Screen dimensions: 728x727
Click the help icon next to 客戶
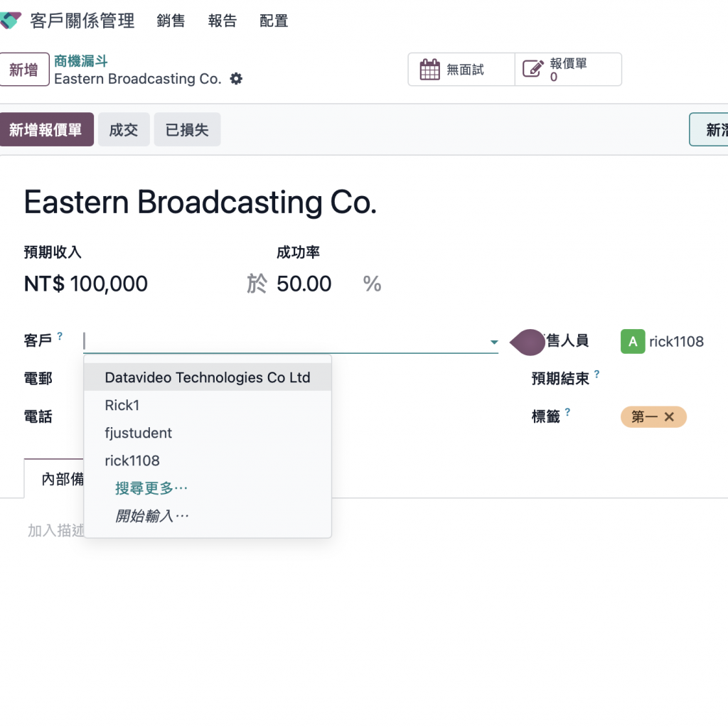(60, 335)
